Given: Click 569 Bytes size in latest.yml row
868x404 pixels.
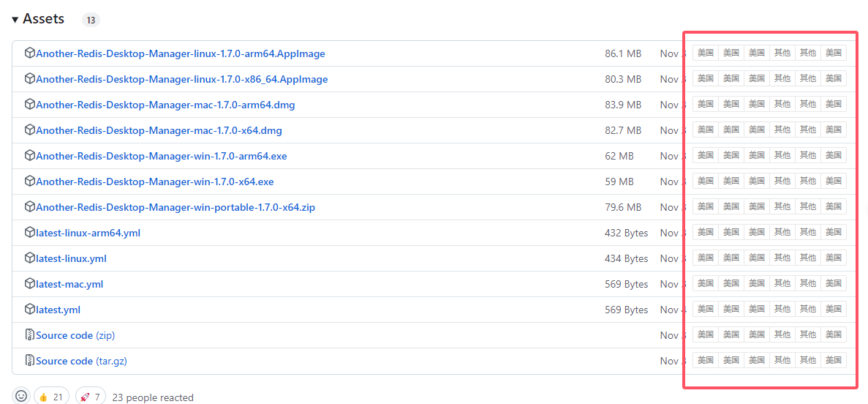Looking at the screenshot, I should (x=627, y=310).
